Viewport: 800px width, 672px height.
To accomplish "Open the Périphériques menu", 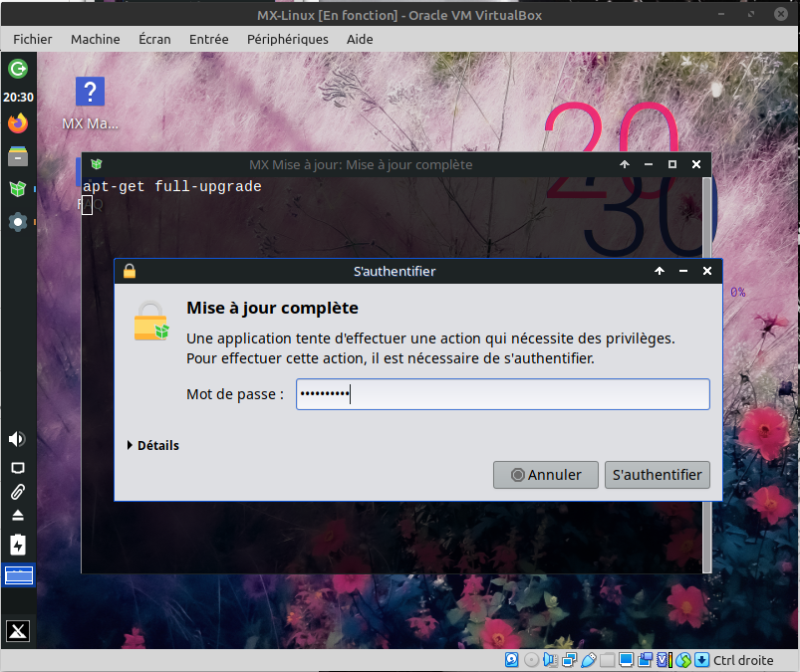I will coord(287,39).
